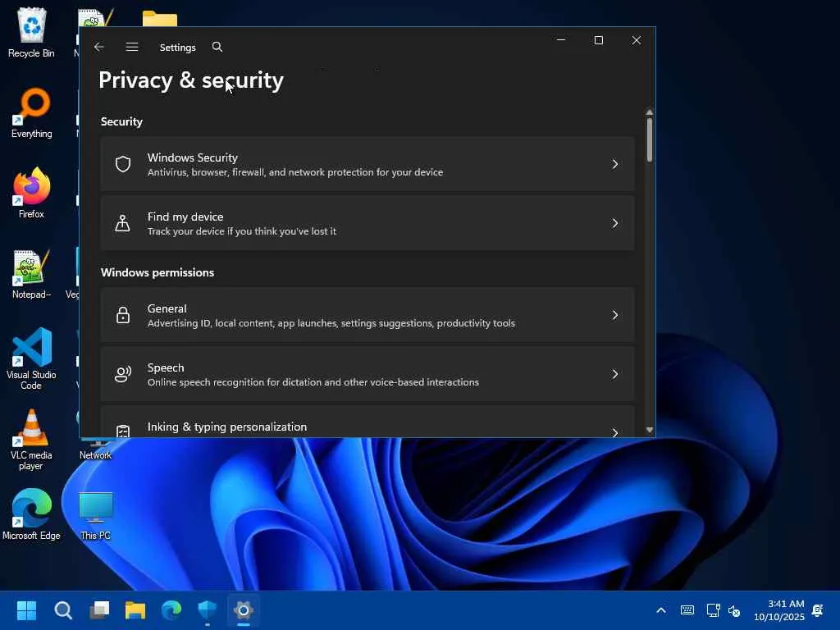Select the Visual Studio Code desktop shortcut
Screen dimensions: 840x630
[x=32, y=358]
